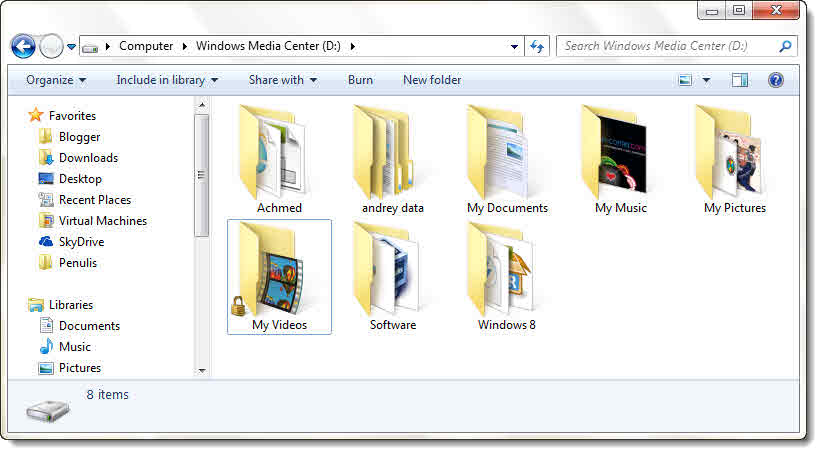Open the Penulis favorite folder
This screenshot has width=822, height=455.
(x=78, y=263)
